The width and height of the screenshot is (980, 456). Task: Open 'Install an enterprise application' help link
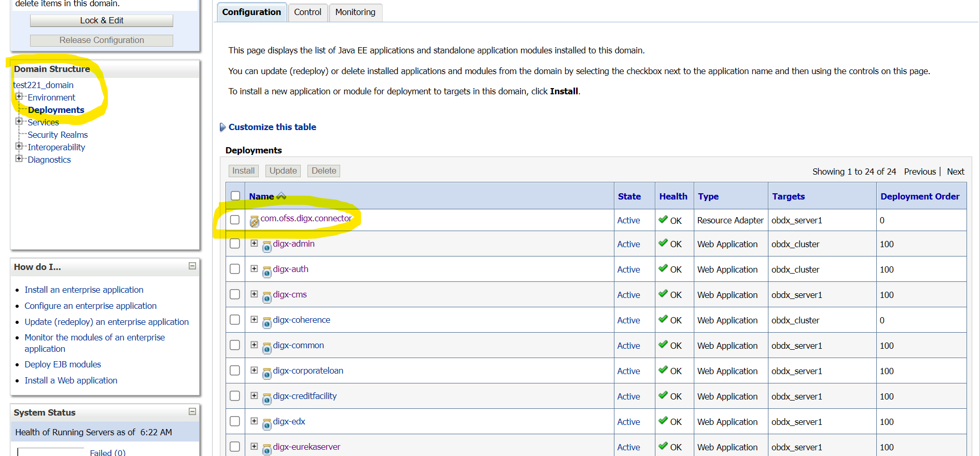pos(84,290)
